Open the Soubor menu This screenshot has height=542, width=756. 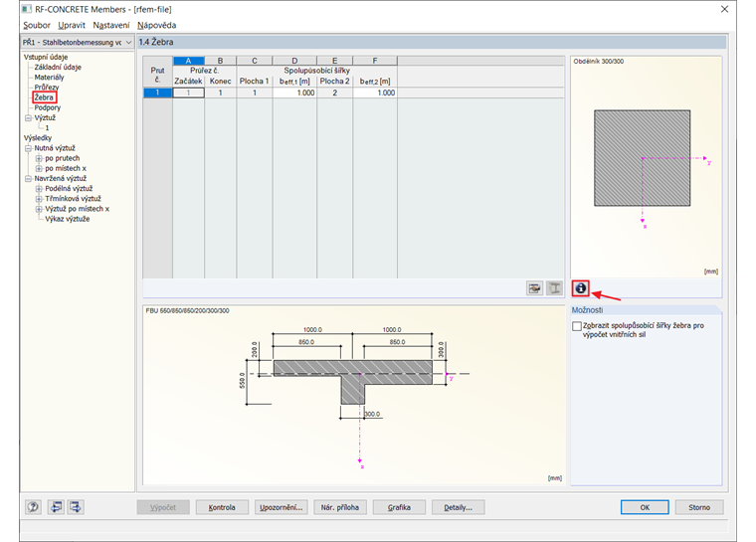point(37,25)
